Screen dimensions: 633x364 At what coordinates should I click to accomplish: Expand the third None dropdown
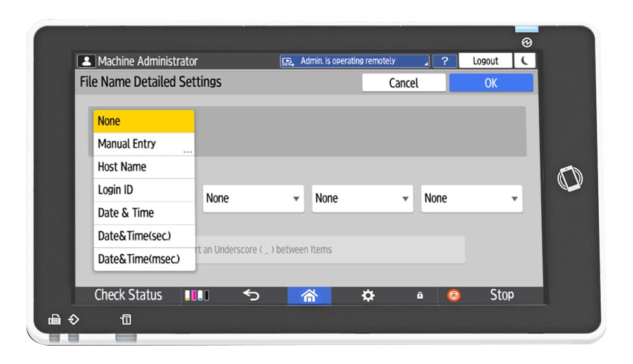[x=362, y=198]
